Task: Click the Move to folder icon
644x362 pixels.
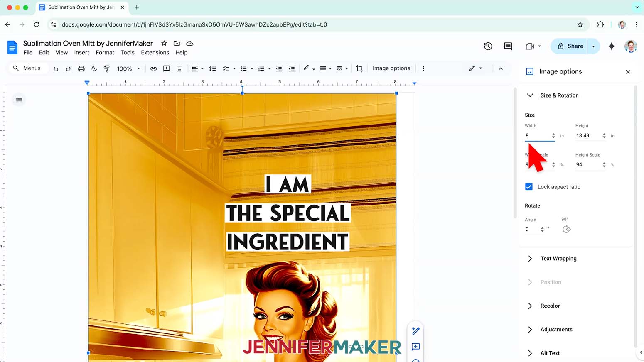Action: coord(177,43)
